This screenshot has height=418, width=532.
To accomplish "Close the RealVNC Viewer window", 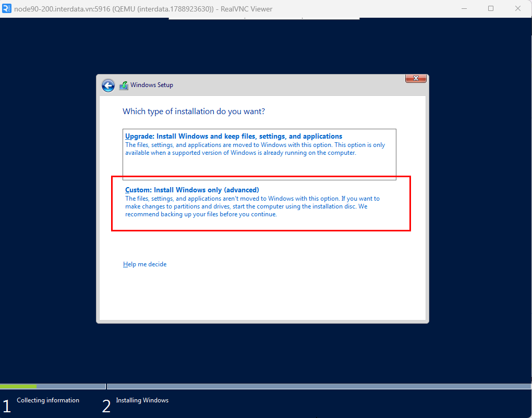I will [x=518, y=8].
